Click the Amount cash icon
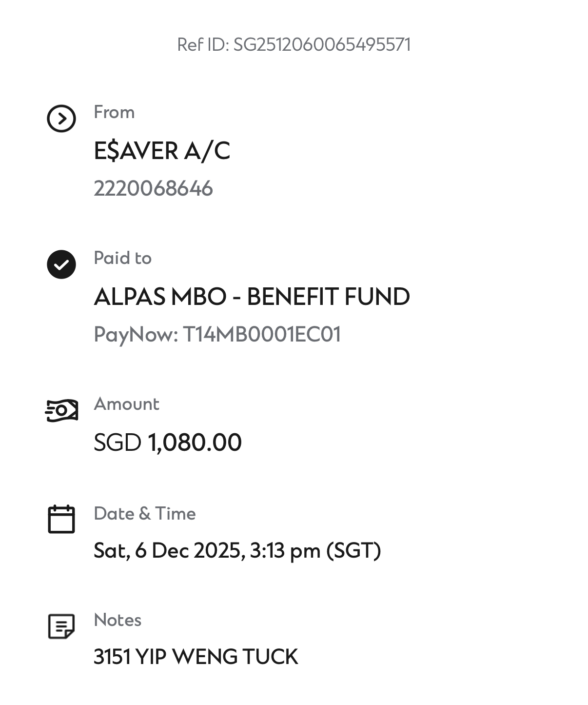This screenshot has height=705, width=588. click(61, 411)
